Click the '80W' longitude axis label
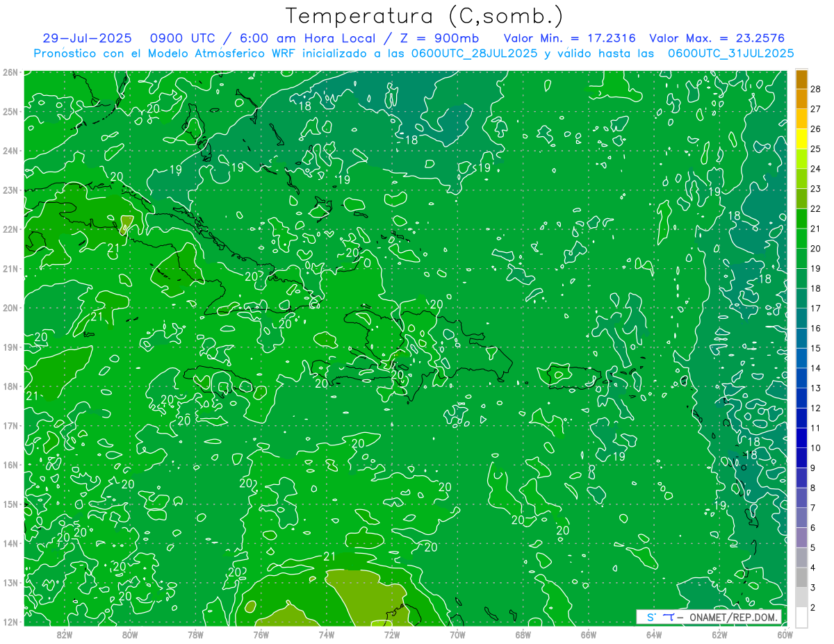This screenshot has height=644, width=834. tap(129, 634)
